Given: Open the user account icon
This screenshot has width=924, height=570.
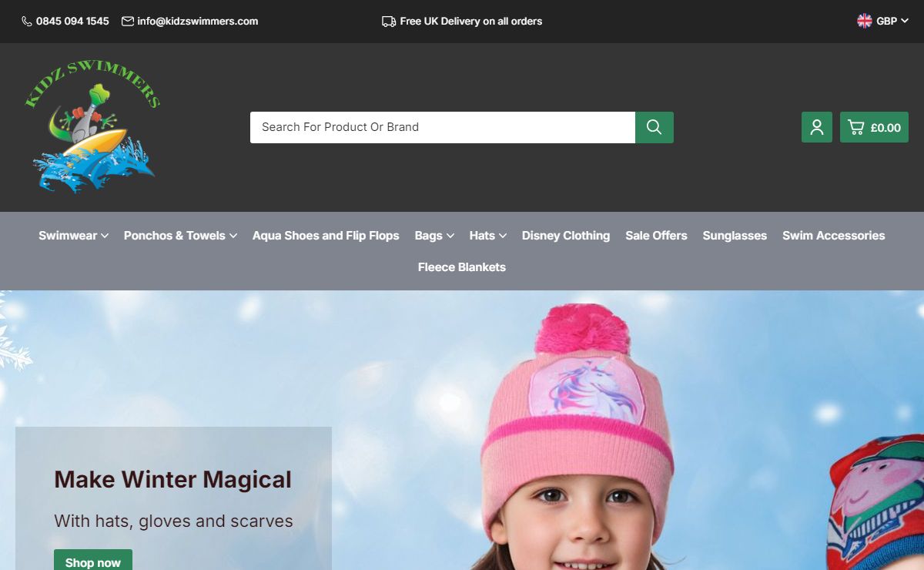Looking at the screenshot, I should 817,127.
